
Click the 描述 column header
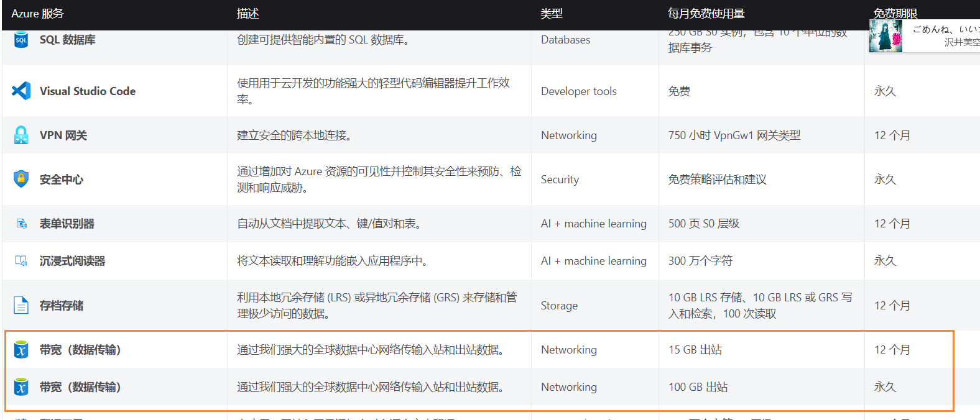point(248,14)
